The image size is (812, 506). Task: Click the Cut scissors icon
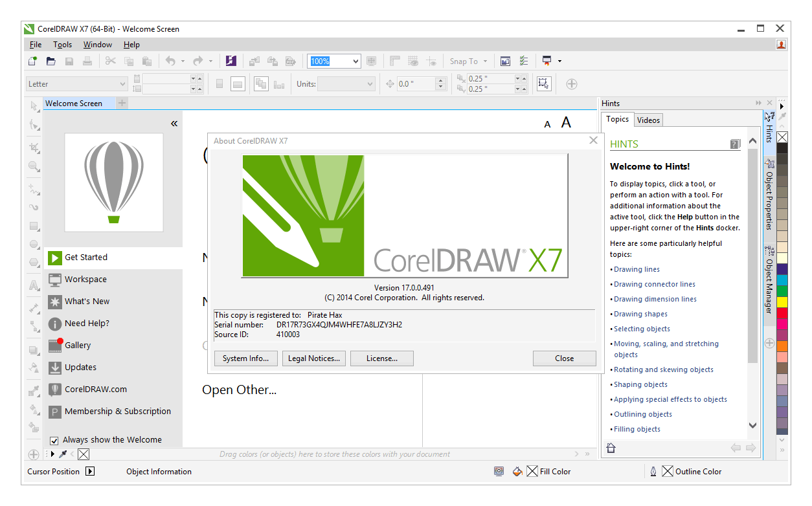tap(111, 61)
